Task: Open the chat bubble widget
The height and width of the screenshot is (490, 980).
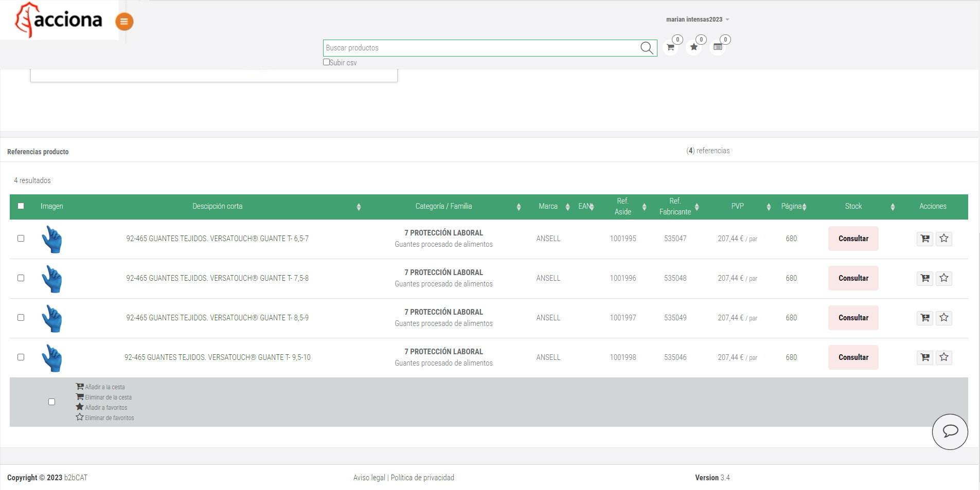Action: 950,431
